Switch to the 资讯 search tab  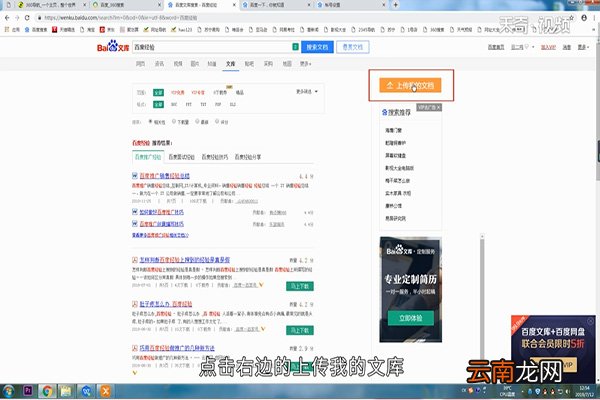159,64
